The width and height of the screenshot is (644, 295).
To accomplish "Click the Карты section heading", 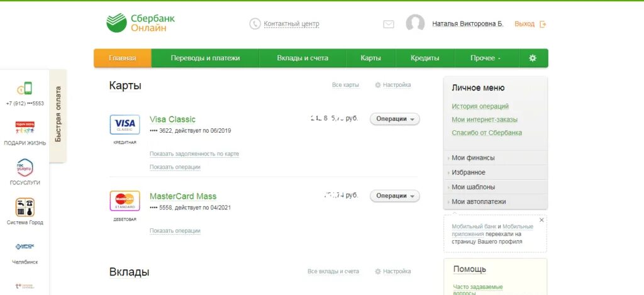I will click(x=125, y=86).
